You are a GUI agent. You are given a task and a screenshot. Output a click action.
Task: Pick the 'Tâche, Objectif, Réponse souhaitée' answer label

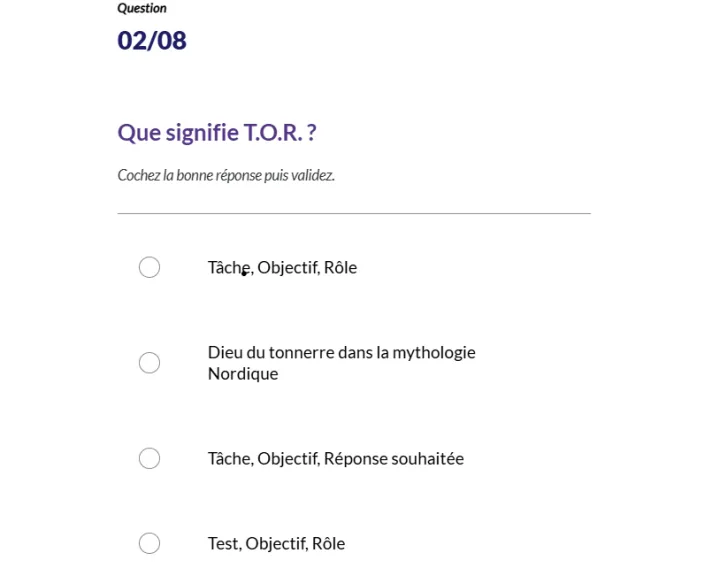pyautogui.click(x=335, y=458)
